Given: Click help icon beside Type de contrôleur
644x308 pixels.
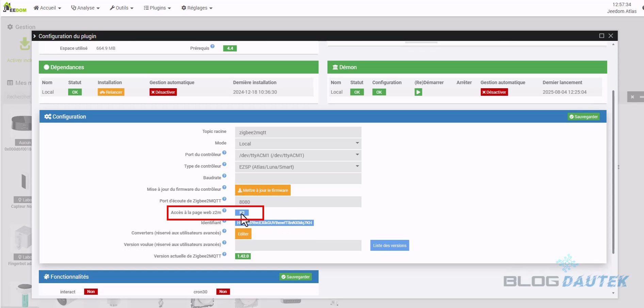Looking at the screenshot, I should [x=224, y=165].
